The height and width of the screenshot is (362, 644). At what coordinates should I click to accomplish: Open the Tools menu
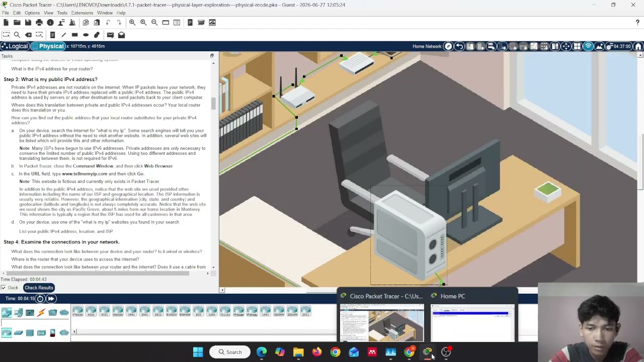click(x=62, y=13)
